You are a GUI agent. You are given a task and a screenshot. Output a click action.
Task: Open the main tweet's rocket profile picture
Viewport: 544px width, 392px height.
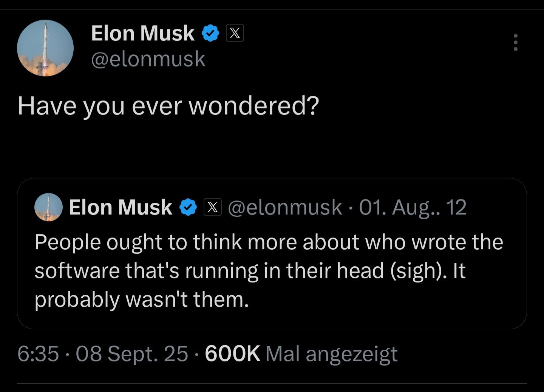click(x=45, y=48)
